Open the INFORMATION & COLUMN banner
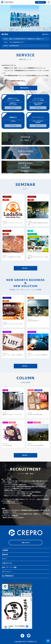 pos(25,167)
